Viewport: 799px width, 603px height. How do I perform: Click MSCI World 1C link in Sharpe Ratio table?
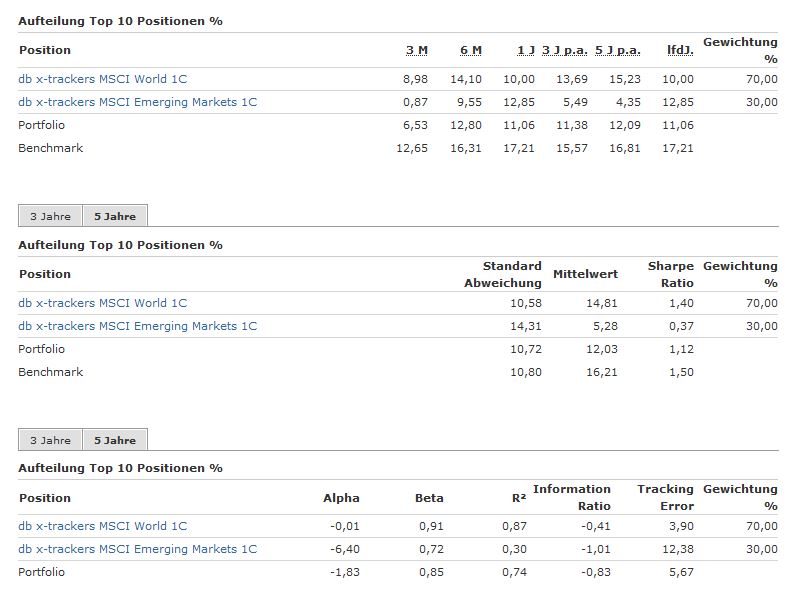[x=102, y=303]
